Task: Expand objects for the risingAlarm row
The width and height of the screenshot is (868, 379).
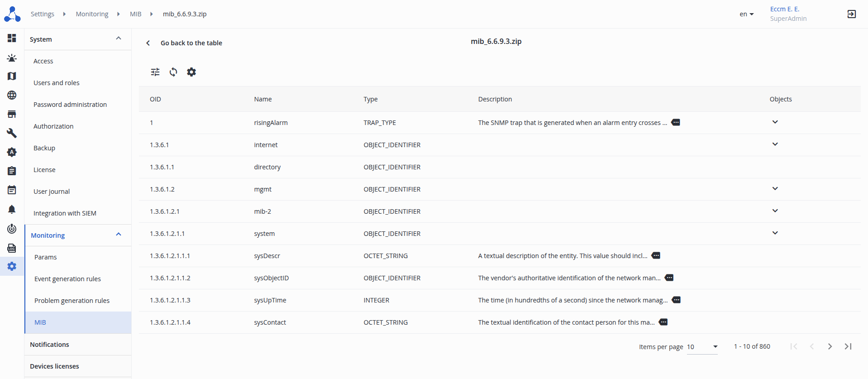Action: pyautogui.click(x=775, y=122)
